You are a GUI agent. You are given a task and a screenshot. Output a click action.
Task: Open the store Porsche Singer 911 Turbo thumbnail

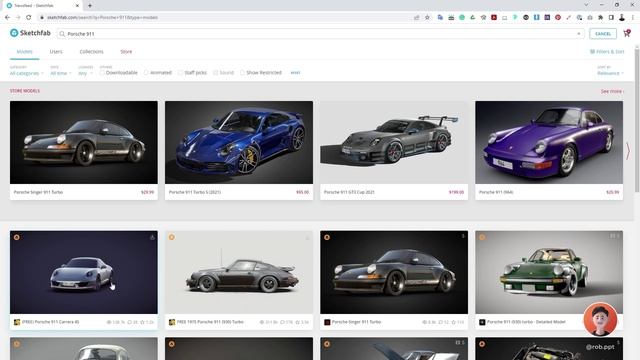(x=84, y=142)
